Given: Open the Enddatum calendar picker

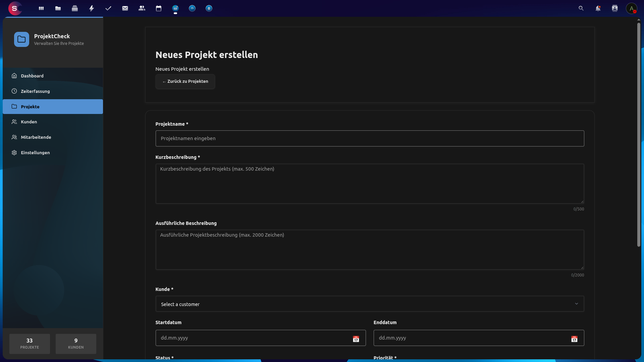Looking at the screenshot, I should pyautogui.click(x=575, y=338).
